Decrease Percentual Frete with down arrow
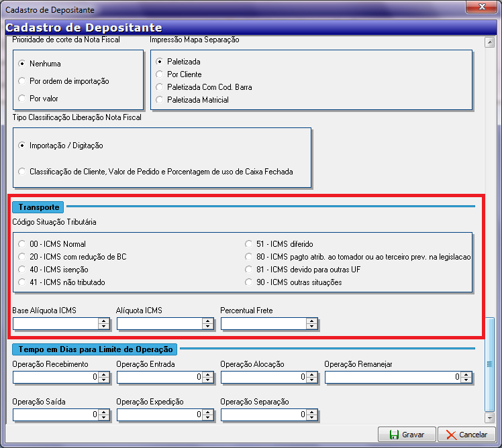 point(311,327)
